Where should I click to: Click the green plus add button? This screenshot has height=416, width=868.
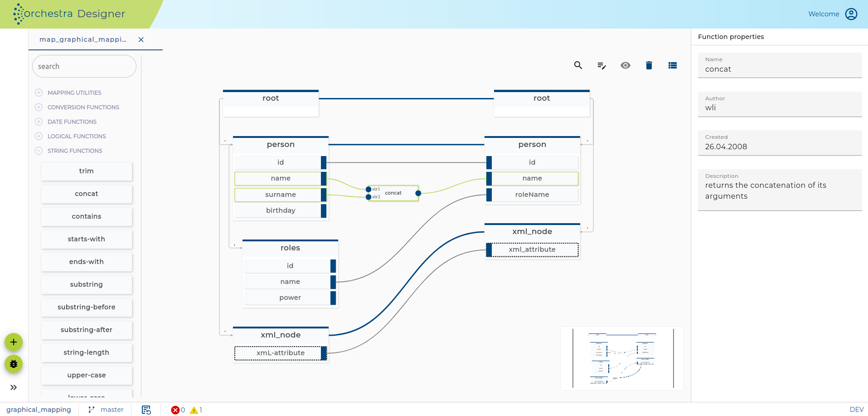click(14, 342)
